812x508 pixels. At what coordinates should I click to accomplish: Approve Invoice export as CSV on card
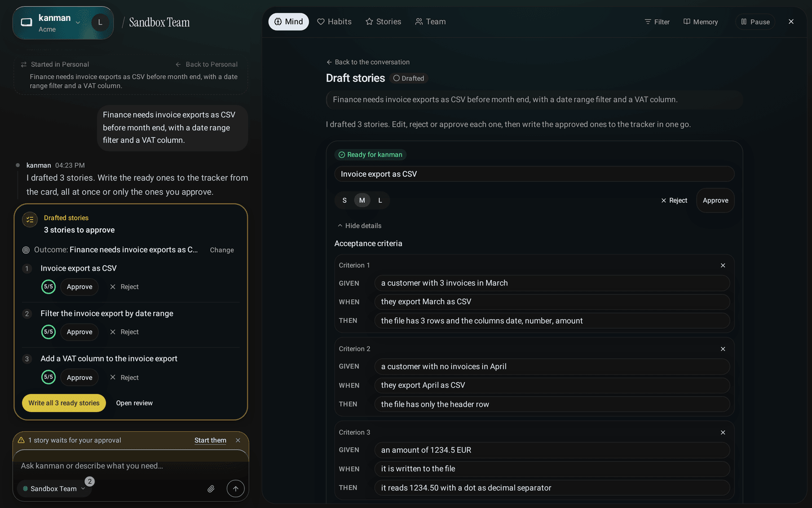point(80,287)
